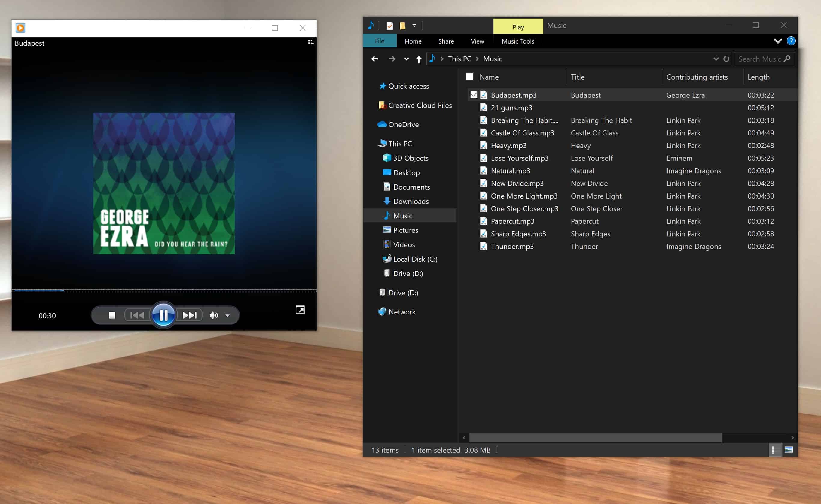Open the Music Tools ribbon tab
Viewport: 821px width, 504px height.
pos(517,41)
